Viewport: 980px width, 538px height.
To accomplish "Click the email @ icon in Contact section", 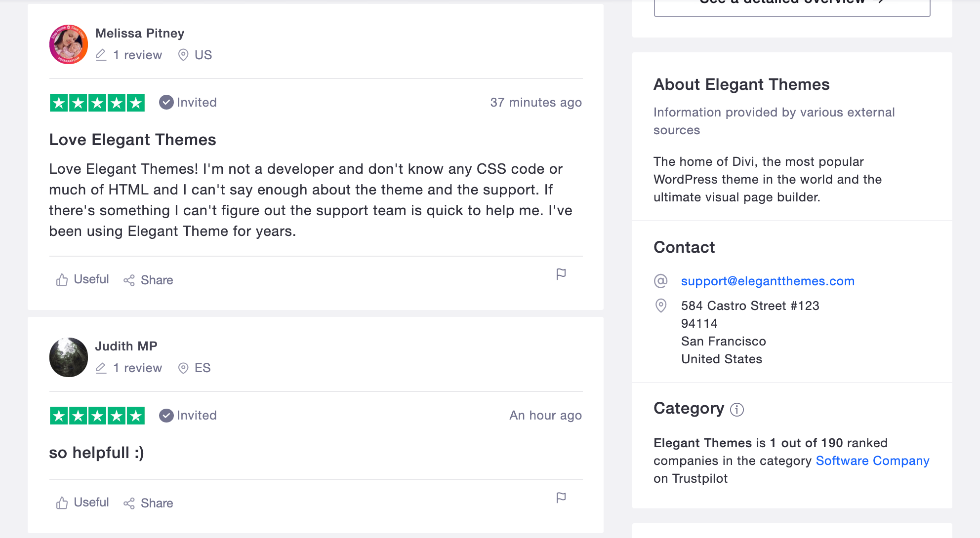I will [660, 280].
